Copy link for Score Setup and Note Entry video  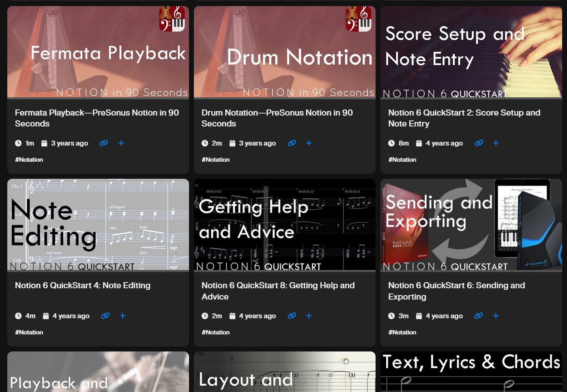[479, 143]
